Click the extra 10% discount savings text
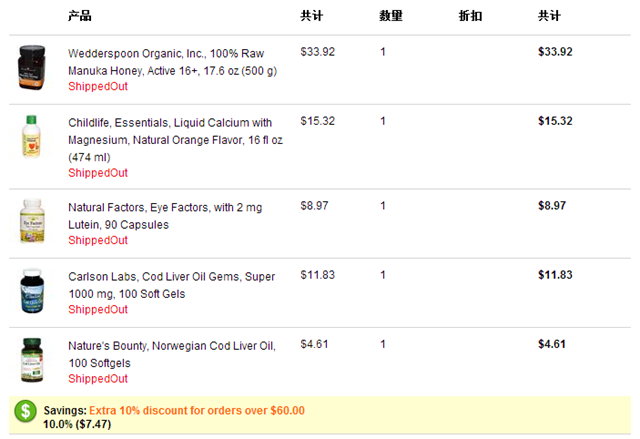 click(x=197, y=410)
